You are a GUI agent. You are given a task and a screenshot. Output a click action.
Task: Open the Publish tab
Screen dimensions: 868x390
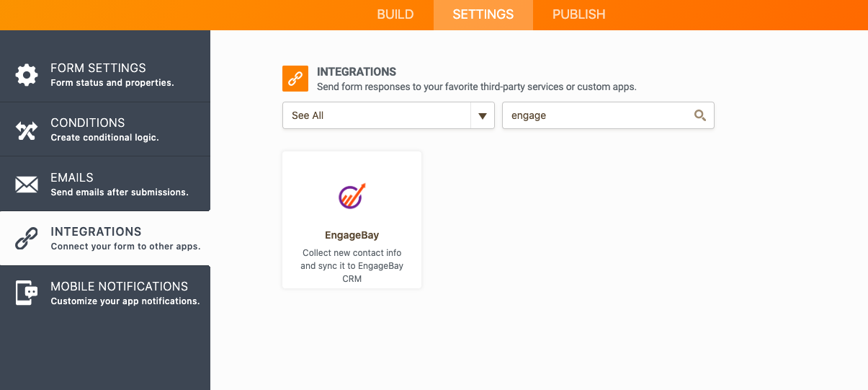tap(578, 14)
